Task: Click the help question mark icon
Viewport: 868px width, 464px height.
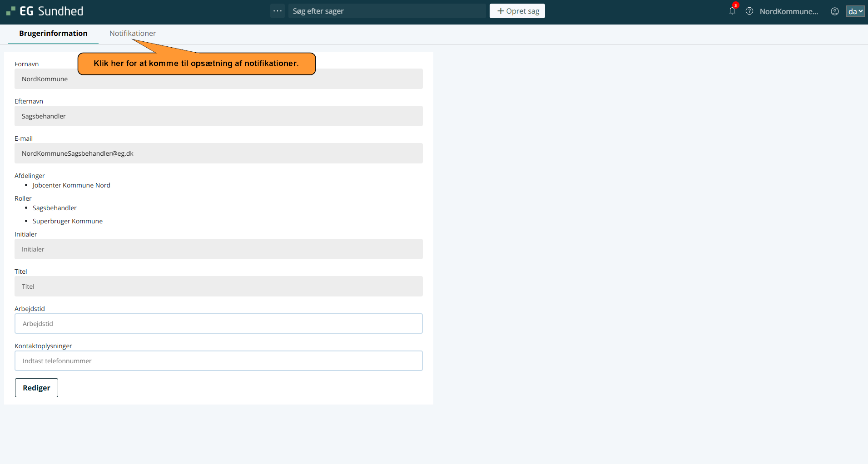Action: coord(749,11)
